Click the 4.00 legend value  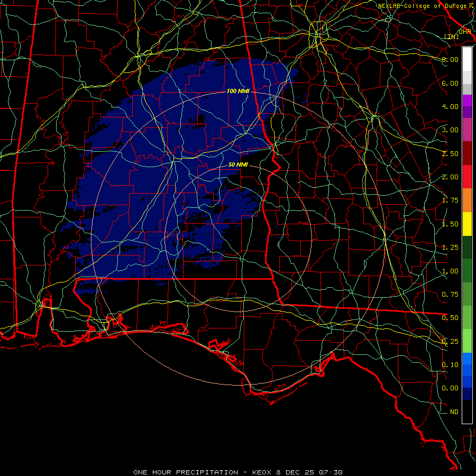pos(450,106)
